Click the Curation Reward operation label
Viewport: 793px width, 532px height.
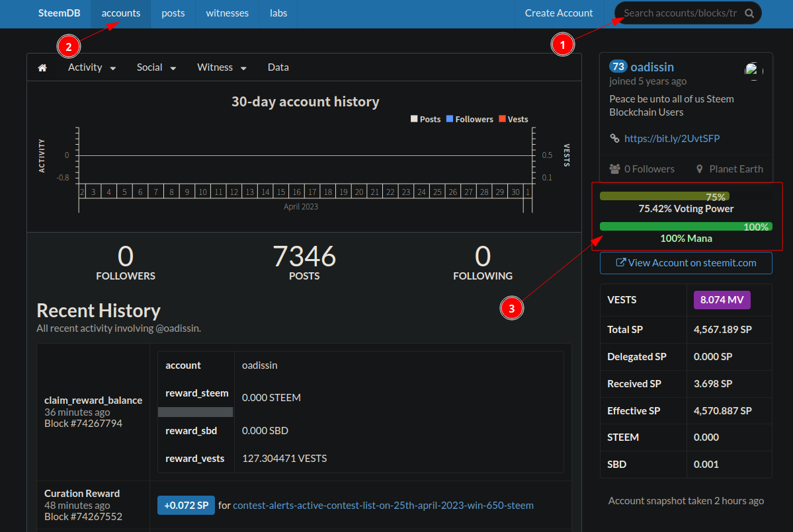[82, 493]
